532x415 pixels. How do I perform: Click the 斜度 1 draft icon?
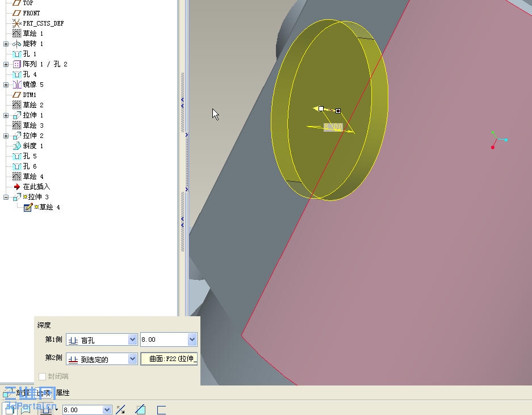[x=16, y=146]
